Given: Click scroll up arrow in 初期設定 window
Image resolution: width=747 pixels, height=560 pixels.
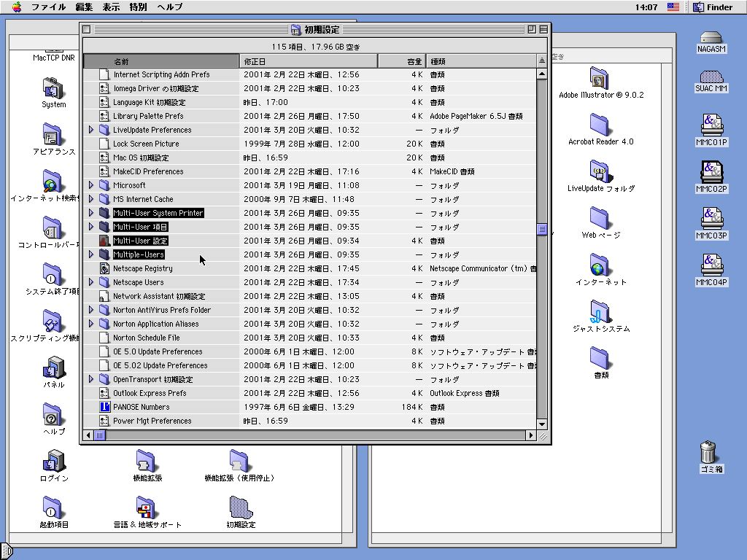Looking at the screenshot, I should click(542, 74).
